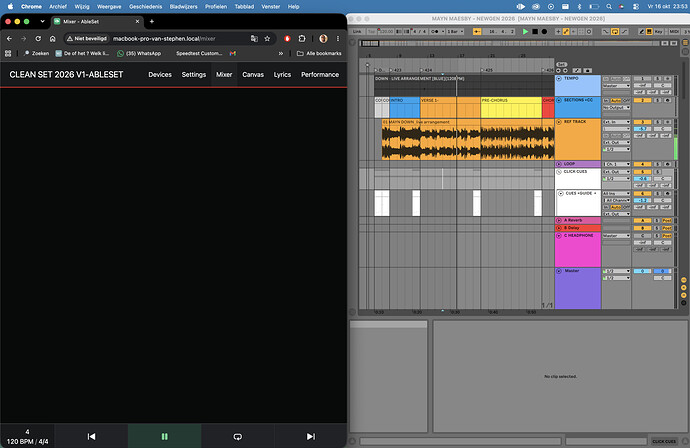Viewport: 690px width, 448px height.
Task: Skip to next song in AbleSet
Action: point(311,436)
